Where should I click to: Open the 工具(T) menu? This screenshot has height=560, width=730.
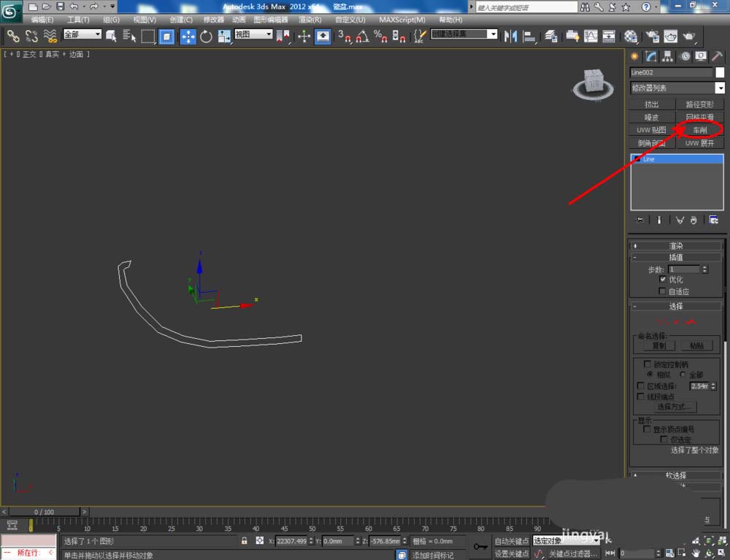tap(78, 20)
